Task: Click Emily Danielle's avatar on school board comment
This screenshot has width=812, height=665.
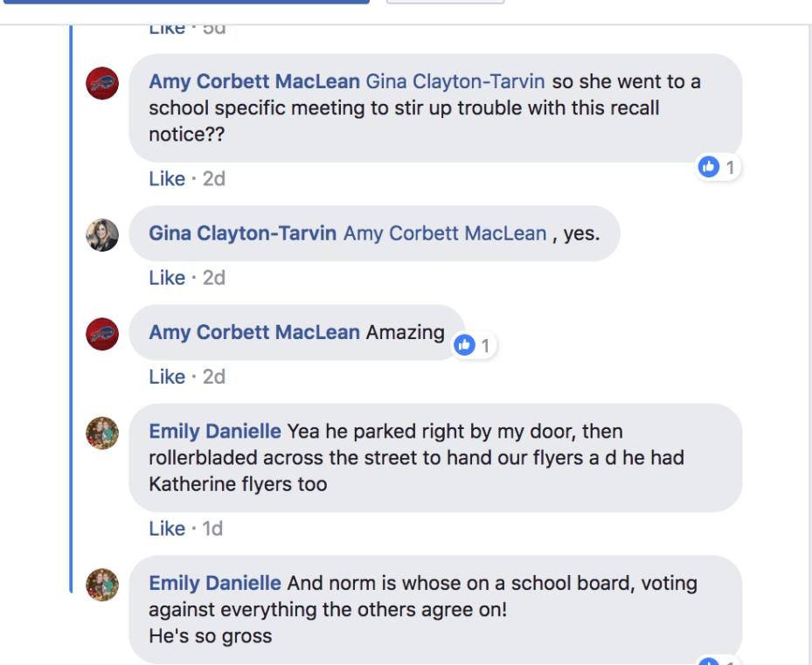Action: point(102,585)
